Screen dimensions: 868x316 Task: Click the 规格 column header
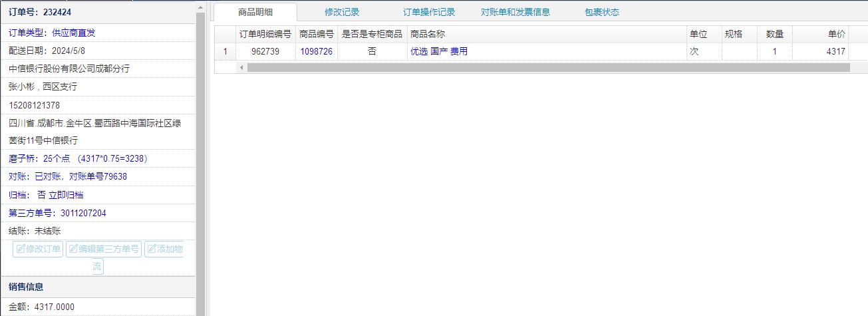(x=740, y=34)
